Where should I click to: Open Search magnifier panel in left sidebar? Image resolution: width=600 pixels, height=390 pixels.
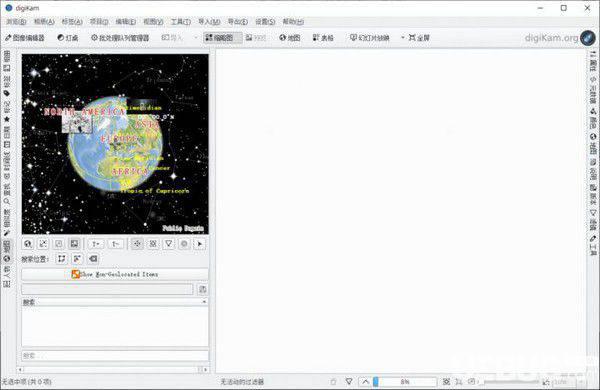[7, 194]
